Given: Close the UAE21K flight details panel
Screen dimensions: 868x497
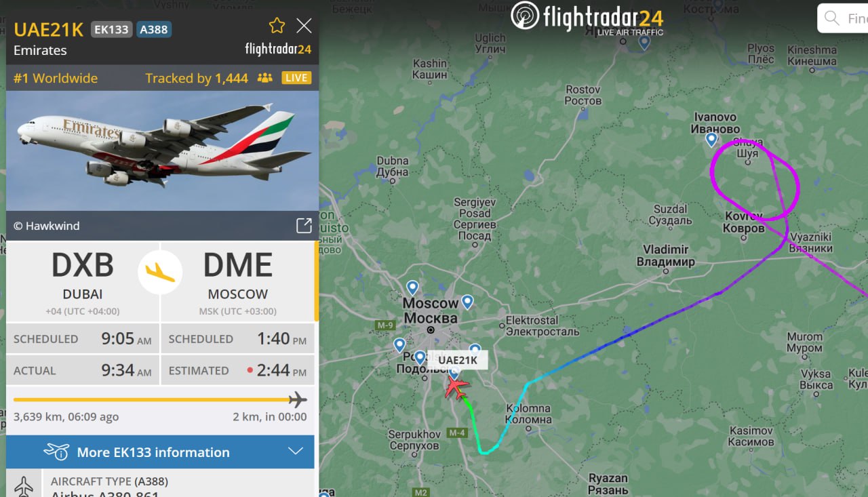Looking at the screenshot, I should tap(304, 26).
